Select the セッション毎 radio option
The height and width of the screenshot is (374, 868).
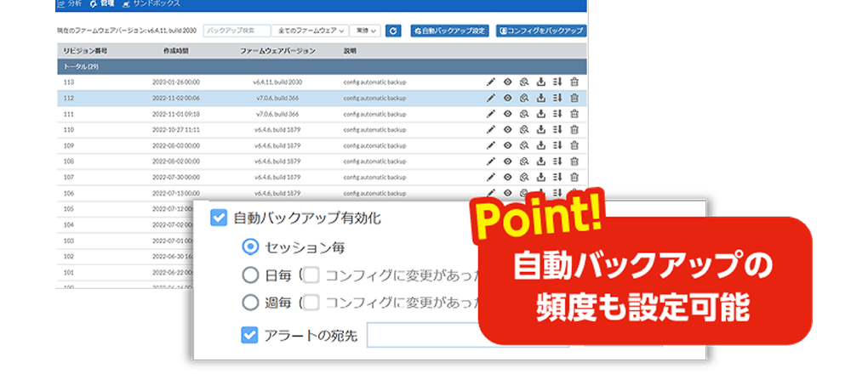[x=250, y=246]
